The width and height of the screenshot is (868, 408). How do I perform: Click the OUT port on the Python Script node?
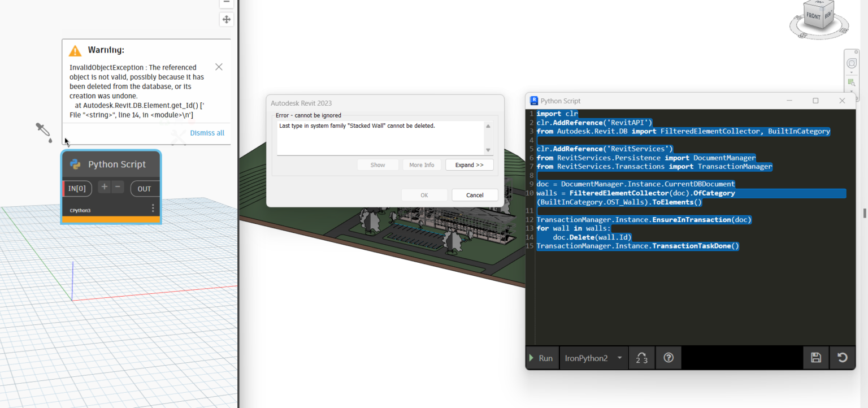point(144,188)
